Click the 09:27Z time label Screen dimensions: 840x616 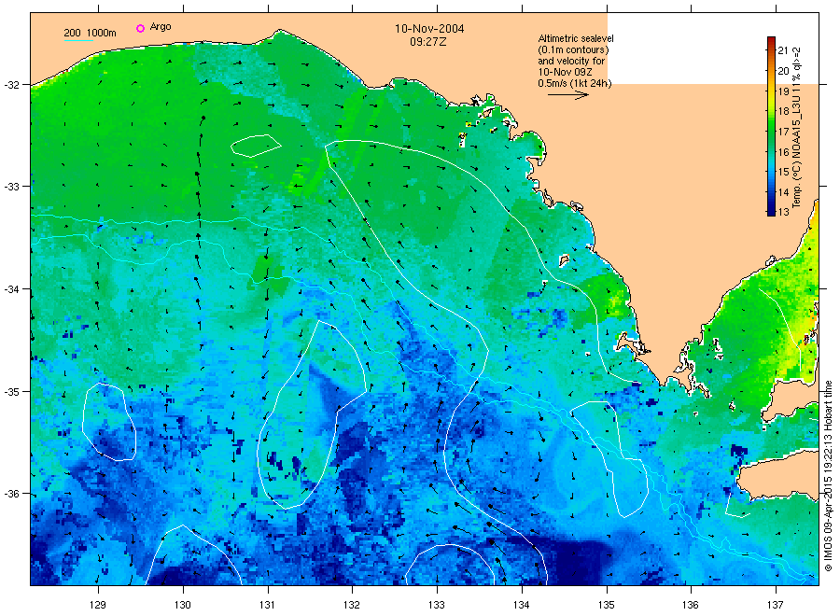(427, 42)
